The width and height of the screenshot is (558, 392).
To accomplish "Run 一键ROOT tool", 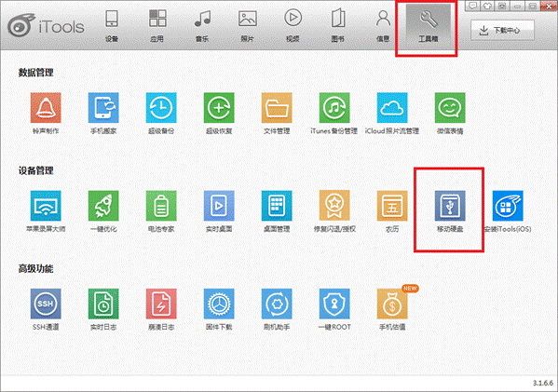I will tap(334, 304).
